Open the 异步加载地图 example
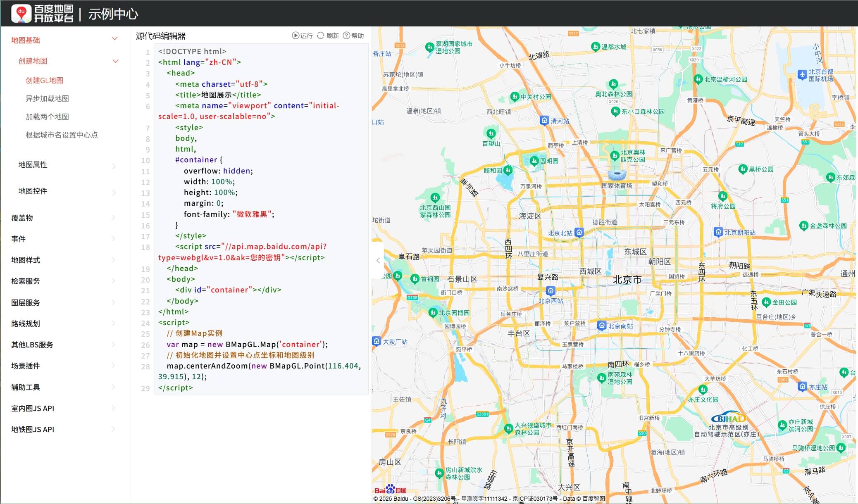858x504 pixels. tap(48, 99)
